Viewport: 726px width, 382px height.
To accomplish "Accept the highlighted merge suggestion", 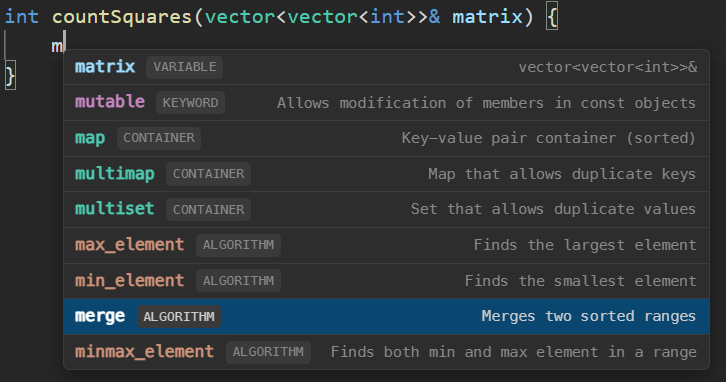I will tap(386, 316).
